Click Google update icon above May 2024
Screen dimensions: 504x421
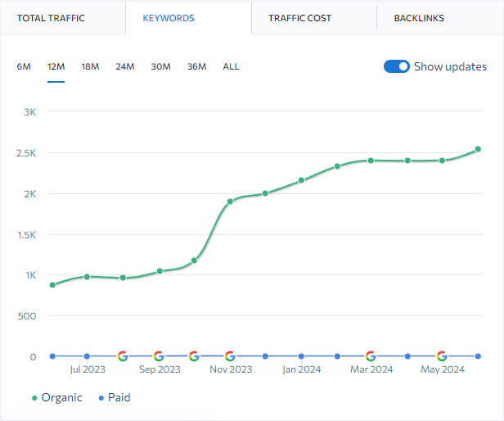point(442,356)
